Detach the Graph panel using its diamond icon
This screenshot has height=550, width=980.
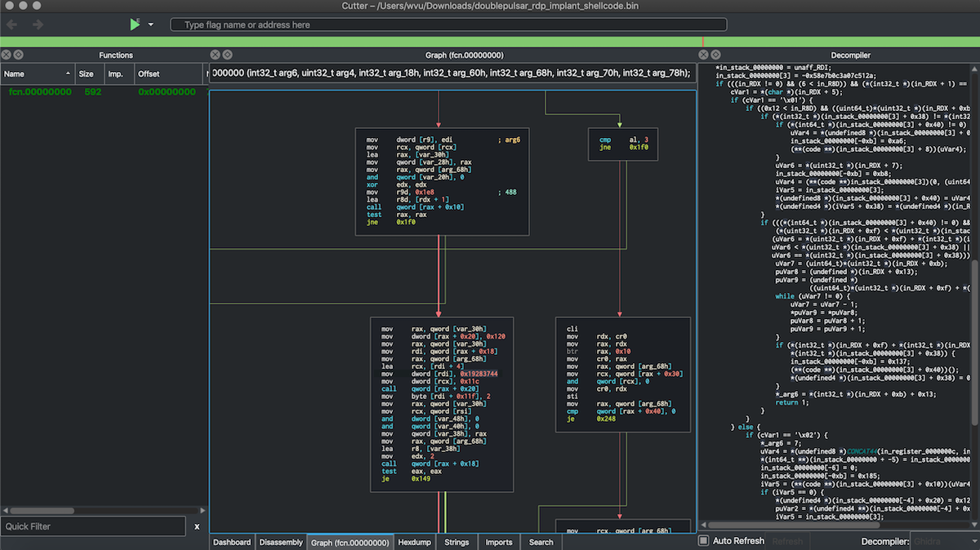click(x=227, y=55)
